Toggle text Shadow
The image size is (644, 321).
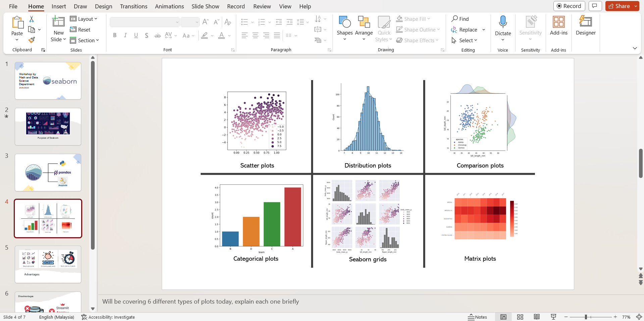147,36
